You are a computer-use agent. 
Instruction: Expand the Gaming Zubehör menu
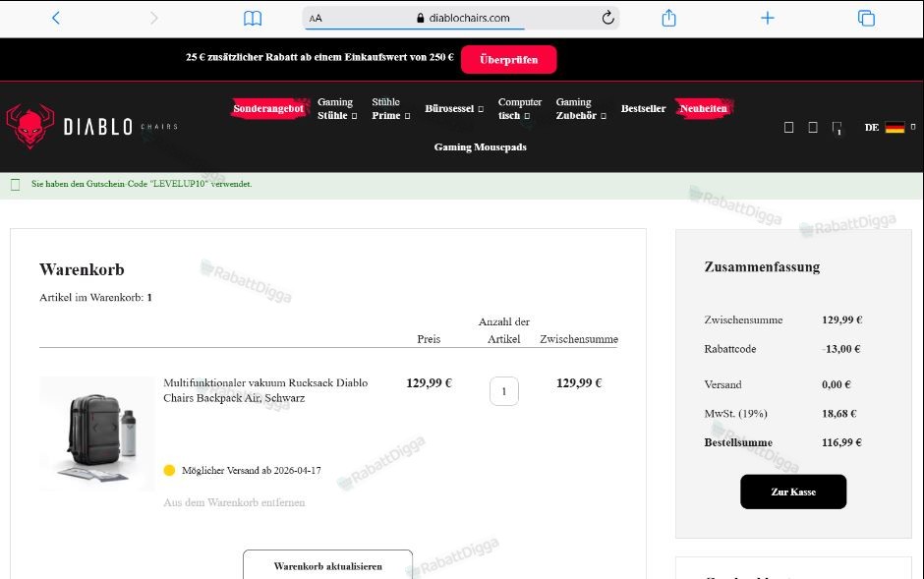(x=580, y=109)
